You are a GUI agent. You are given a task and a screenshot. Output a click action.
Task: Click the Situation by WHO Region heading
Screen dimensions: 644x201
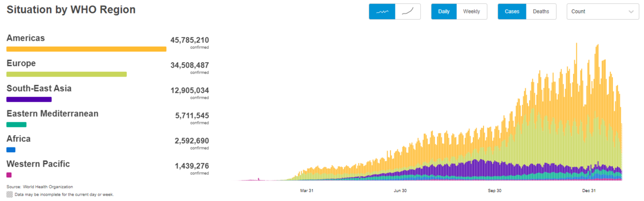coord(71,10)
